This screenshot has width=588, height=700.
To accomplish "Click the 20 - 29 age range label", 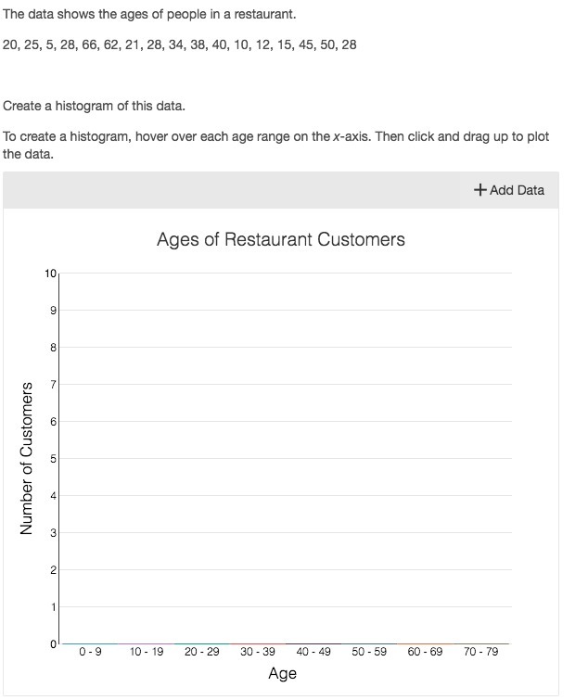I will [x=202, y=652].
